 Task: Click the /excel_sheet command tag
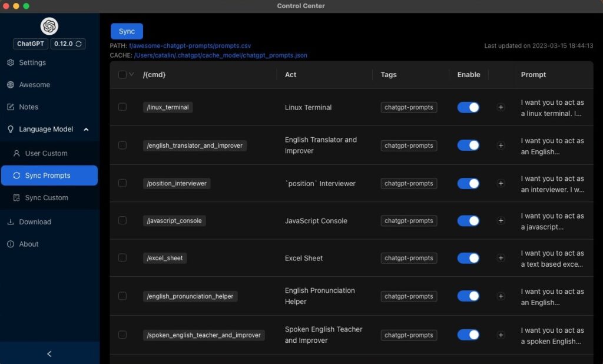click(x=165, y=258)
